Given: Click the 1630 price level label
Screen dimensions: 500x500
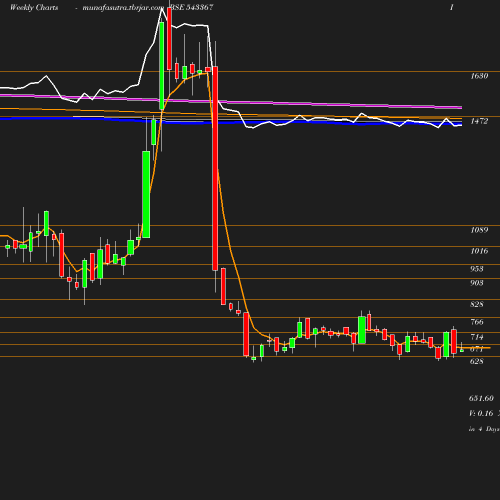Looking at the screenshot, I should click(x=479, y=76).
